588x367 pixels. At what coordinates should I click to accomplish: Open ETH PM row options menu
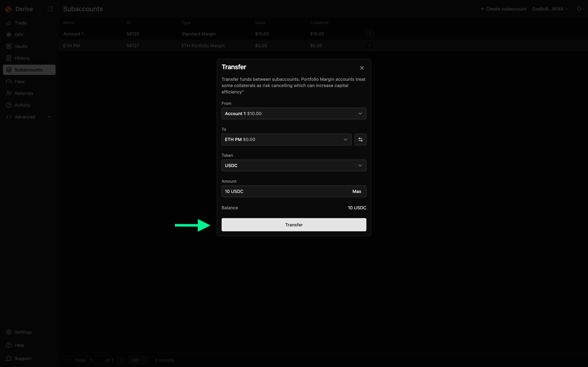click(x=369, y=46)
